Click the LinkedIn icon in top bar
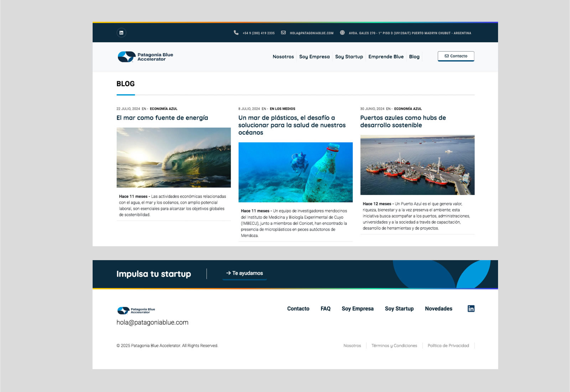 click(121, 33)
